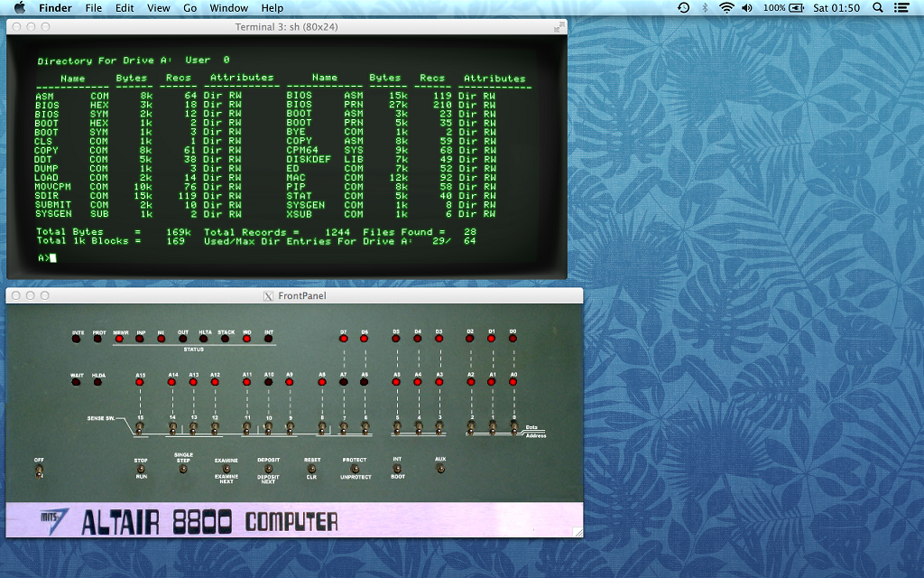Screen dimensions: 924x578
Task: Click the Bluetooth status icon
Action: tap(705, 7)
